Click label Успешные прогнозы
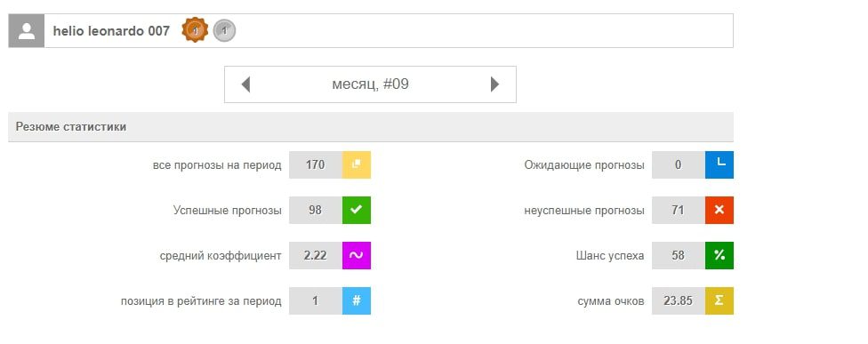The height and width of the screenshot is (344, 868). [x=228, y=210]
